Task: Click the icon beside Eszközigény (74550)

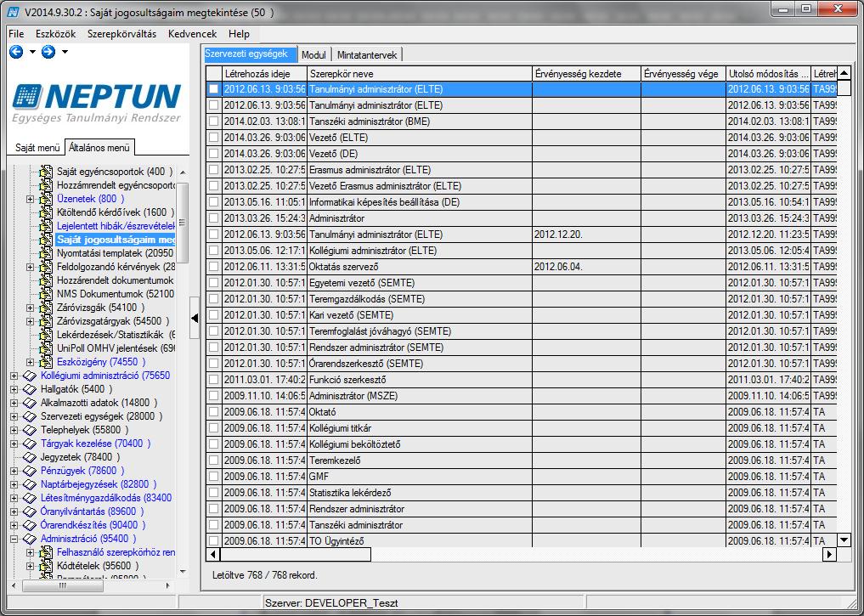Action: tap(46, 362)
